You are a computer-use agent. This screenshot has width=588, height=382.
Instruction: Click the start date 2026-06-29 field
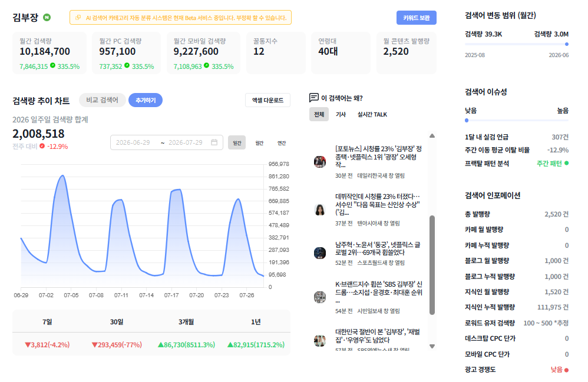(x=133, y=142)
